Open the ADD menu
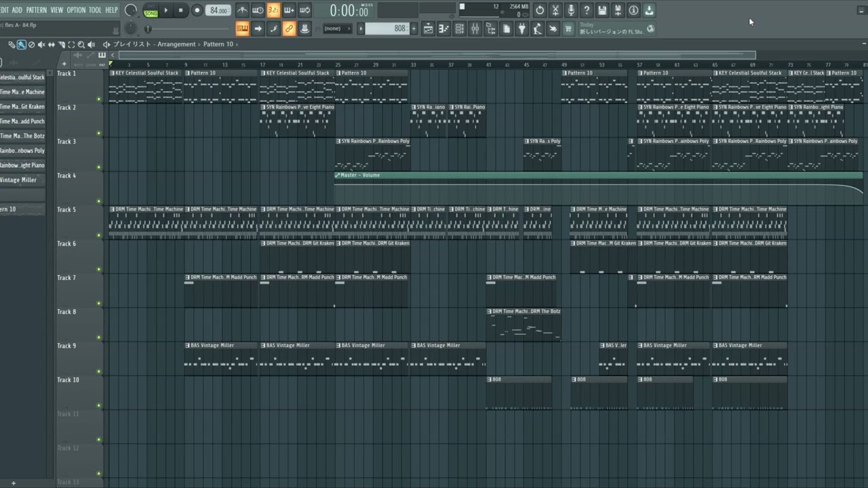Image resolution: width=868 pixels, height=488 pixels. point(17,10)
